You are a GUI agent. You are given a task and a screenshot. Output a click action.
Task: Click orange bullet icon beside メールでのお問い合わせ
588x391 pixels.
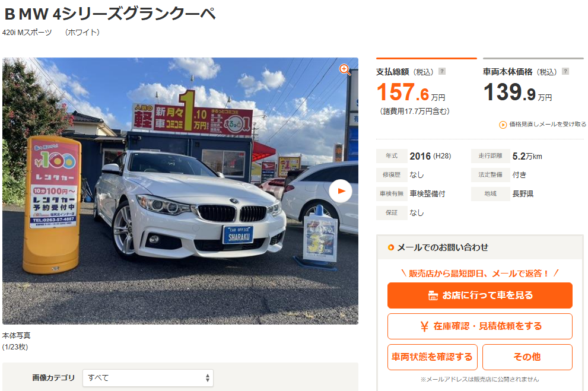[391, 247]
